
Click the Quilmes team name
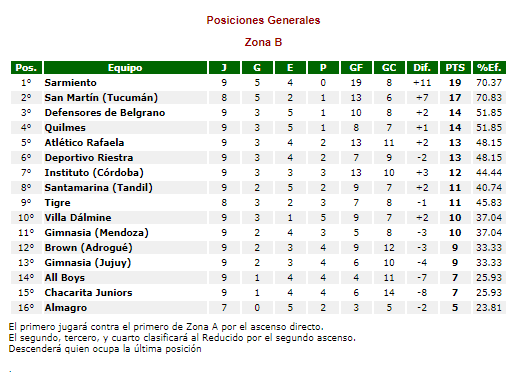[65, 128]
